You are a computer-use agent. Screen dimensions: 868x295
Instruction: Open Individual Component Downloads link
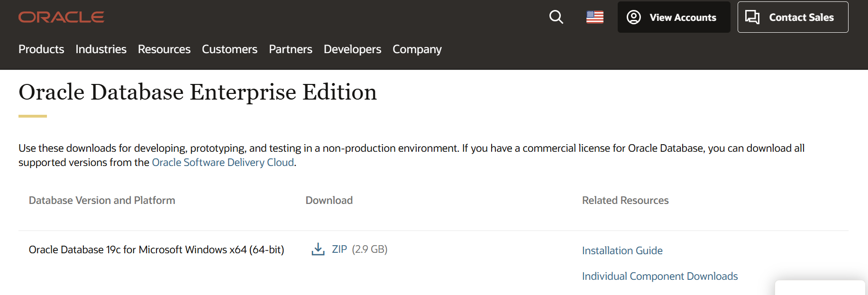[x=660, y=276]
